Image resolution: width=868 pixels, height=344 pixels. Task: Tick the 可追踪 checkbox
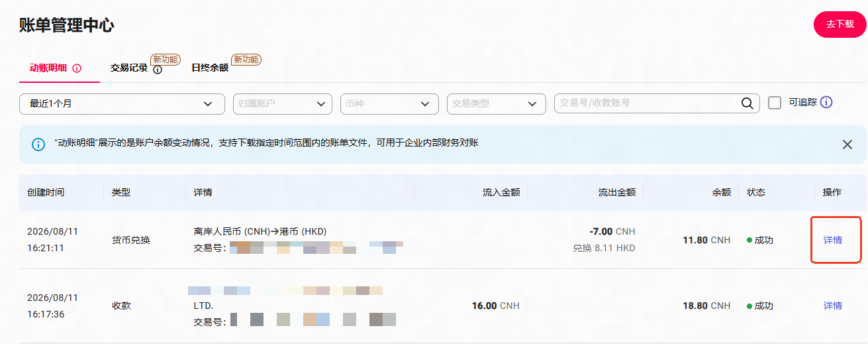[x=775, y=103]
